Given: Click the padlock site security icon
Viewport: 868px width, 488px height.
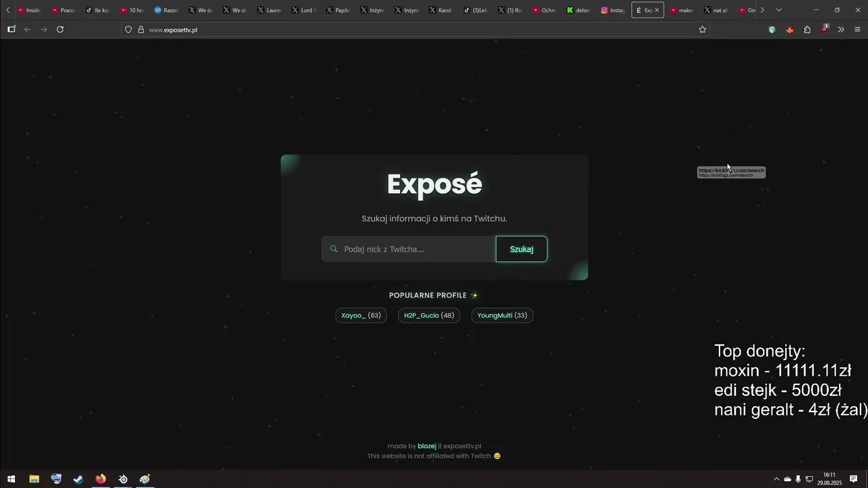Looking at the screenshot, I should pos(141,30).
